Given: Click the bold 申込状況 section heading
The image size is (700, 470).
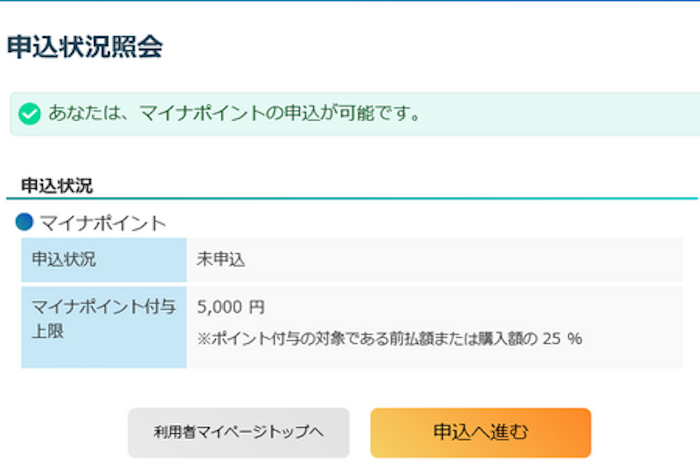Looking at the screenshot, I should pyautogui.click(x=57, y=185).
